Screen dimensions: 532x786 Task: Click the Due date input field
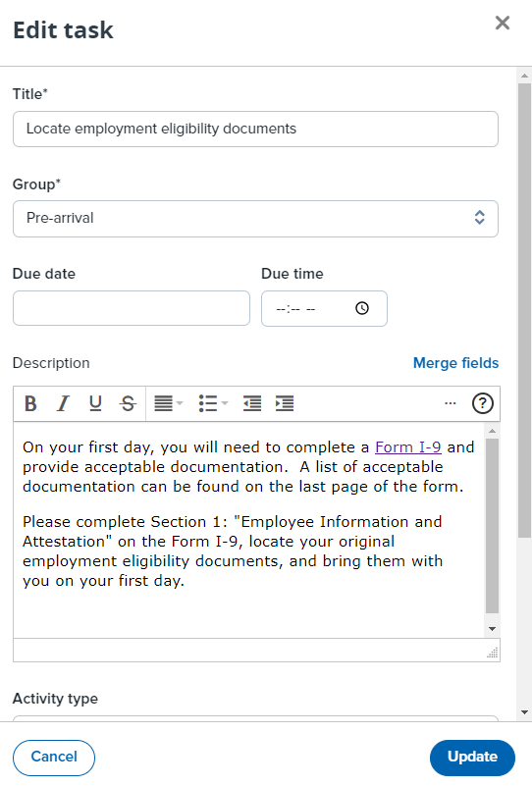pos(132,308)
